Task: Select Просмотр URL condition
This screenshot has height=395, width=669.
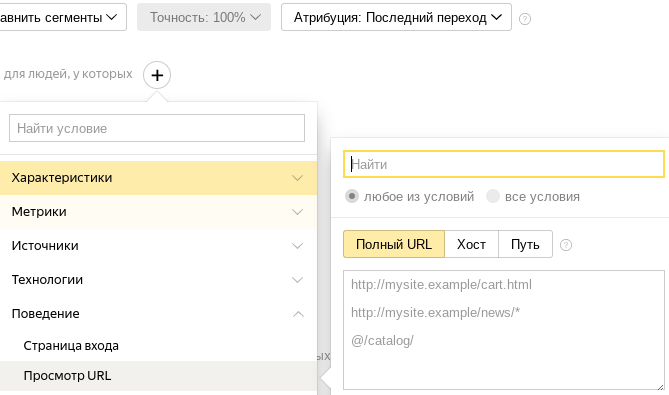Action: coord(158,376)
